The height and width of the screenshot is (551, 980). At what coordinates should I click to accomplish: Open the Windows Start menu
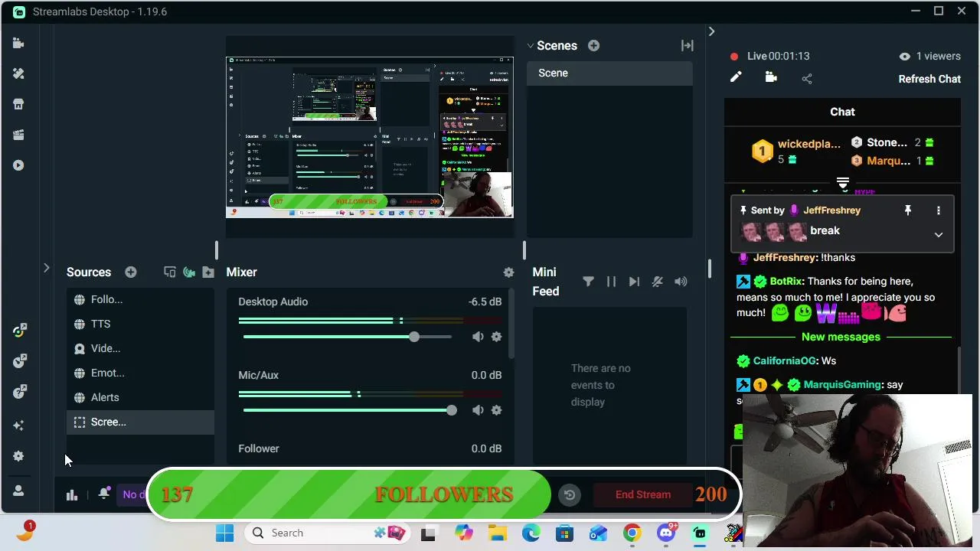[x=224, y=533]
